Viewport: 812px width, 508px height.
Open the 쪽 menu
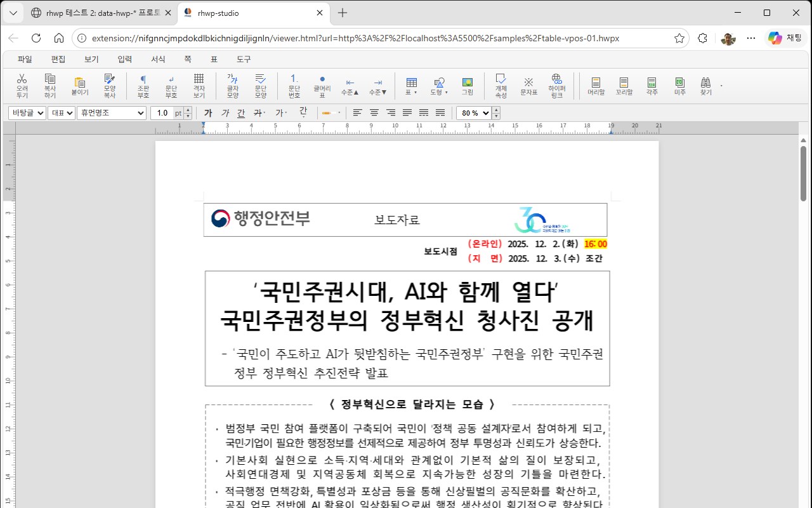click(x=188, y=59)
